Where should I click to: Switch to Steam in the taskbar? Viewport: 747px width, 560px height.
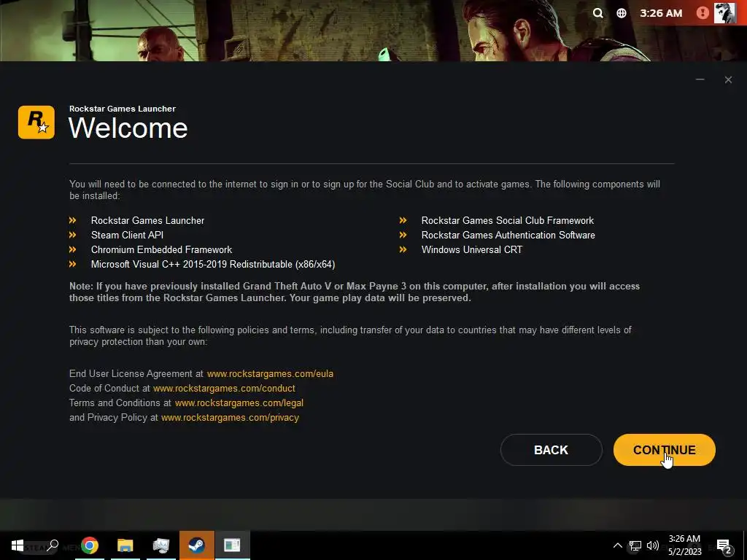(x=197, y=545)
